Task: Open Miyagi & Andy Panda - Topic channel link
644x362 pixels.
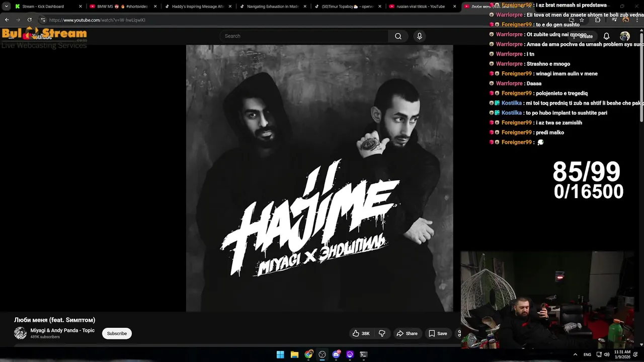Action: (x=62, y=330)
